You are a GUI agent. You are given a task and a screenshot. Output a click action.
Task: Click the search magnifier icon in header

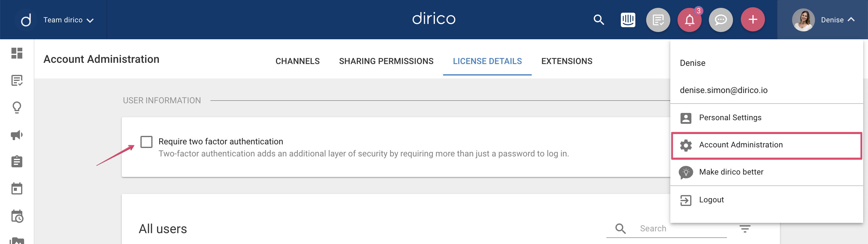pos(599,20)
